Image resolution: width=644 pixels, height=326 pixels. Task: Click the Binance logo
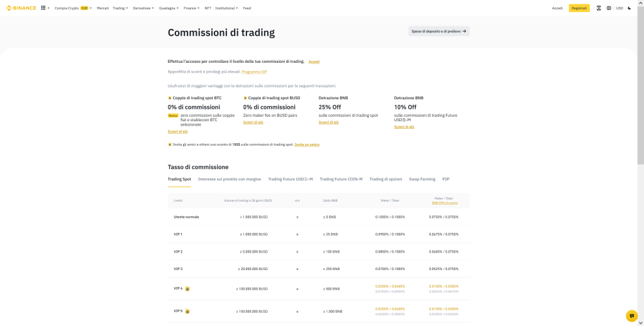[x=21, y=8]
